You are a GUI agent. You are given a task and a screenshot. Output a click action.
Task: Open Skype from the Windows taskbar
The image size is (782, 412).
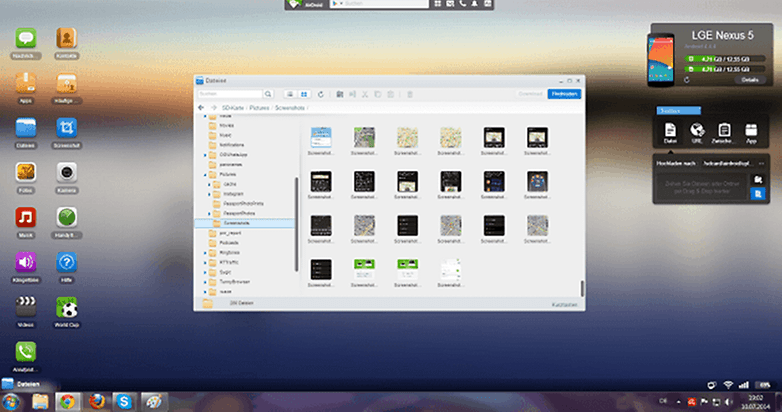coord(124,402)
